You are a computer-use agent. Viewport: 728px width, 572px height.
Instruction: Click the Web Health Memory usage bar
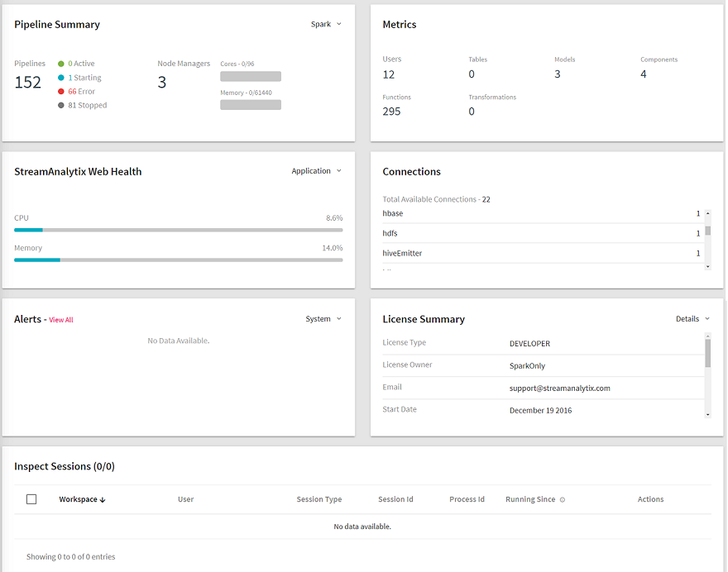click(x=179, y=260)
